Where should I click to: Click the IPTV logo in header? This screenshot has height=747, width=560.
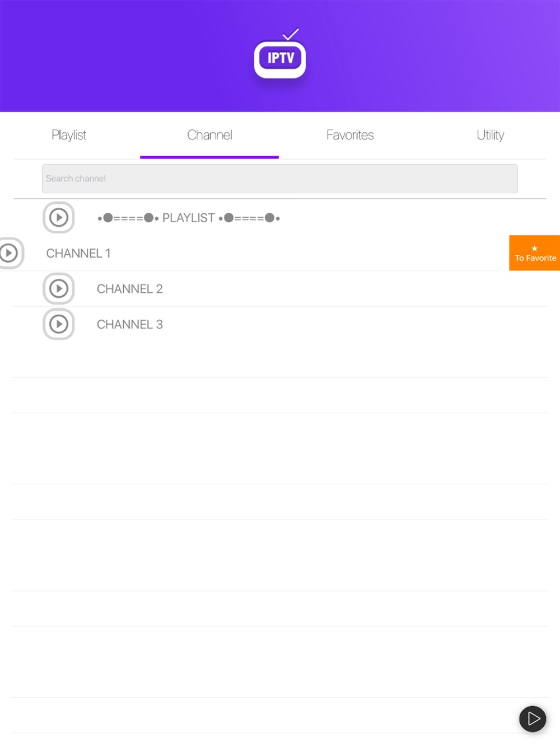(280, 54)
